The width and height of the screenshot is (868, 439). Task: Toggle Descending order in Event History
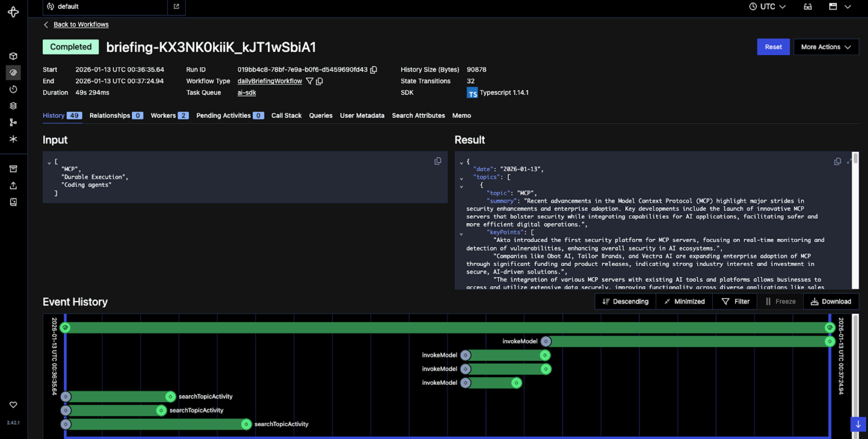[625, 301]
